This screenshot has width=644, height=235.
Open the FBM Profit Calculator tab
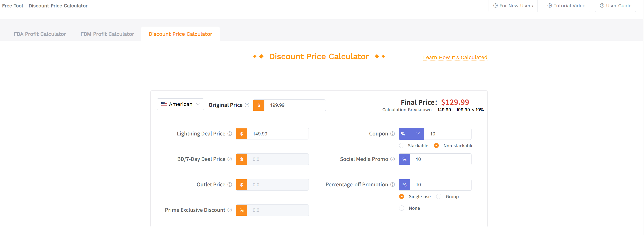pos(107,34)
